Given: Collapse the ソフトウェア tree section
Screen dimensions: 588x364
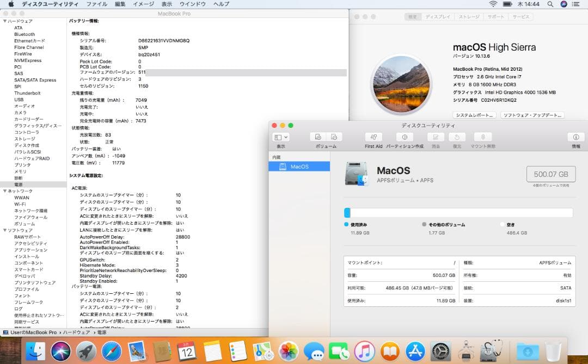Looking at the screenshot, I should coord(5,230).
